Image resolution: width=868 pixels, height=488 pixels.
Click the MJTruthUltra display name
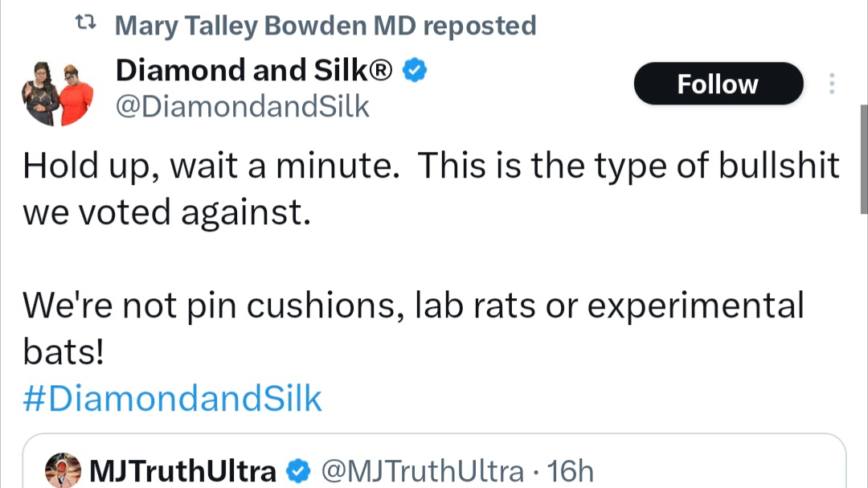click(x=183, y=472)
